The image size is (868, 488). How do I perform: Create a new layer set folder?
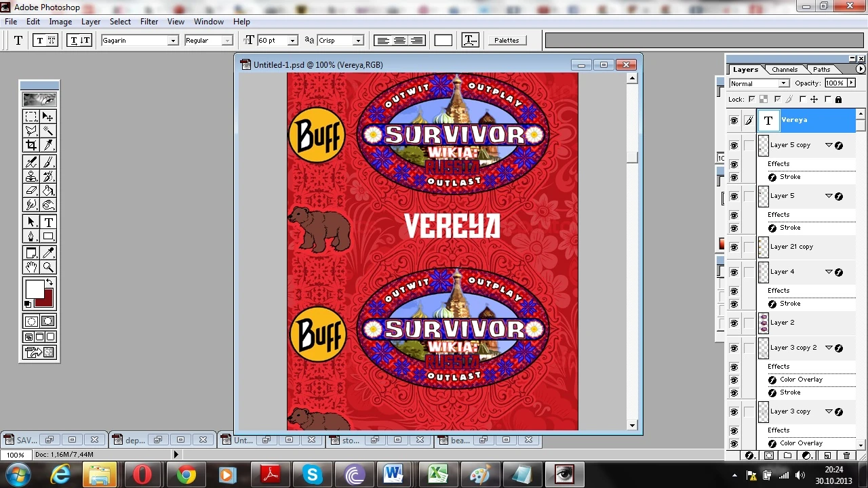(x=788, y=455)
